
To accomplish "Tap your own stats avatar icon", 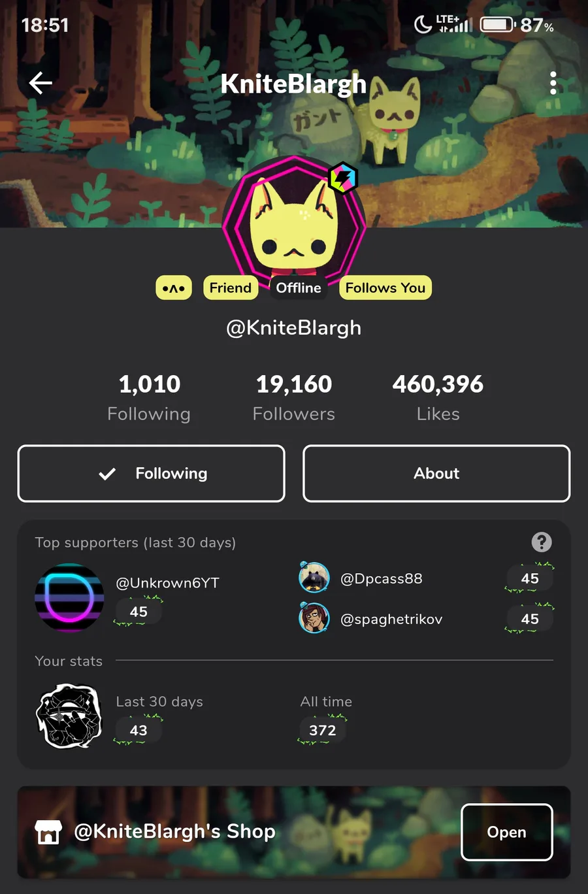I will (x=69, y=716).
